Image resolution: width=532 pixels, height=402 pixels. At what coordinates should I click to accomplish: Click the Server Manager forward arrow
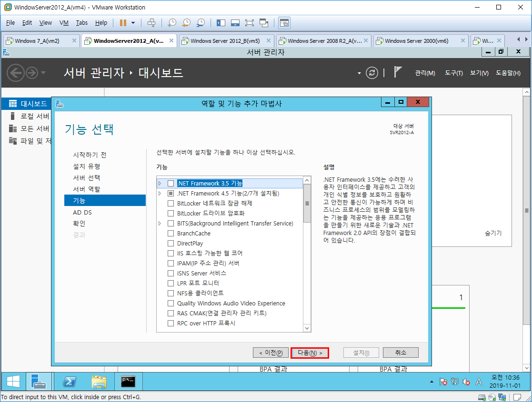(32, 73)
